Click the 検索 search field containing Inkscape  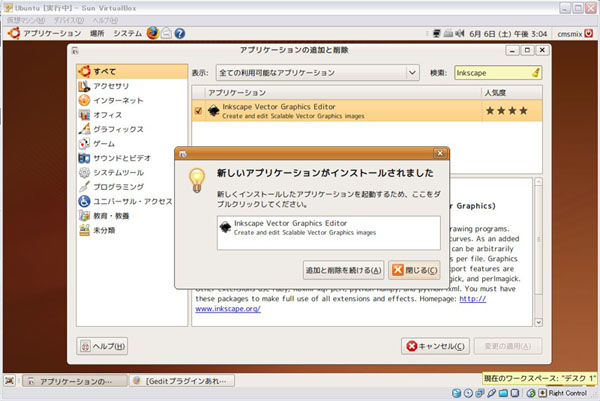point(498,73)
